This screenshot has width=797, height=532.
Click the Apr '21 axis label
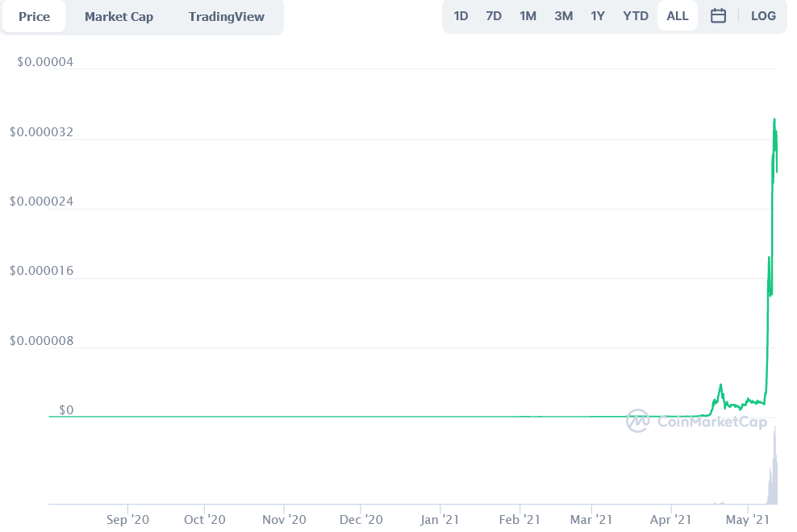(x=671, y=519)
